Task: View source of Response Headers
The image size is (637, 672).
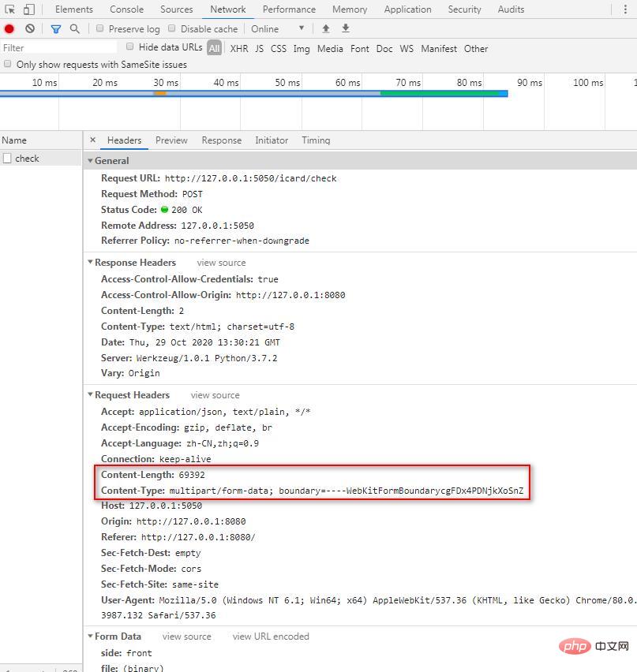Action: point(221,263)
